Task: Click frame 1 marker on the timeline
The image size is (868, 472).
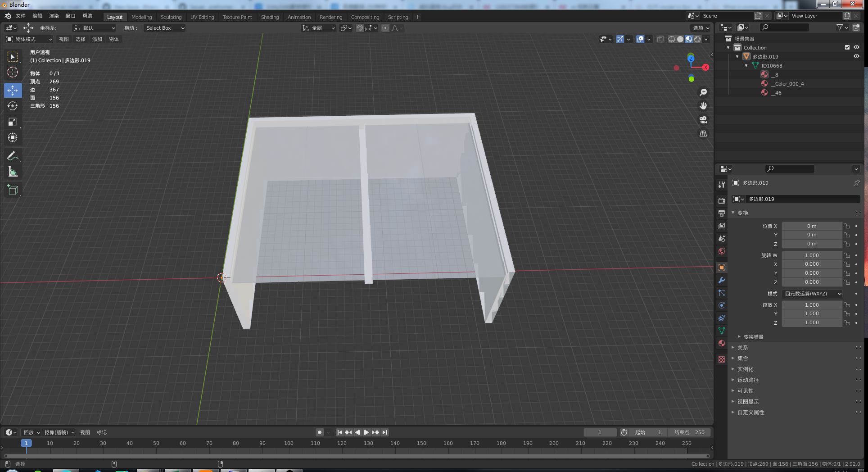Action: pyautogui.click(x=27, y=443)
